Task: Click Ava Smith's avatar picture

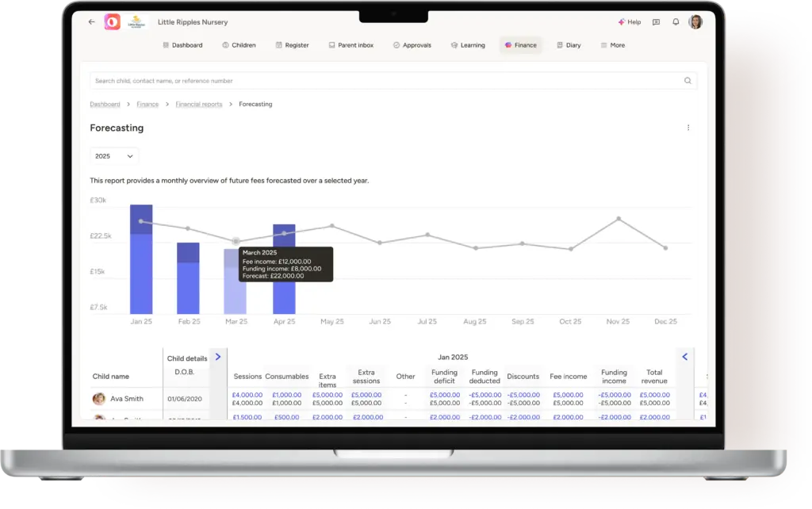Action: pos(99,399)
